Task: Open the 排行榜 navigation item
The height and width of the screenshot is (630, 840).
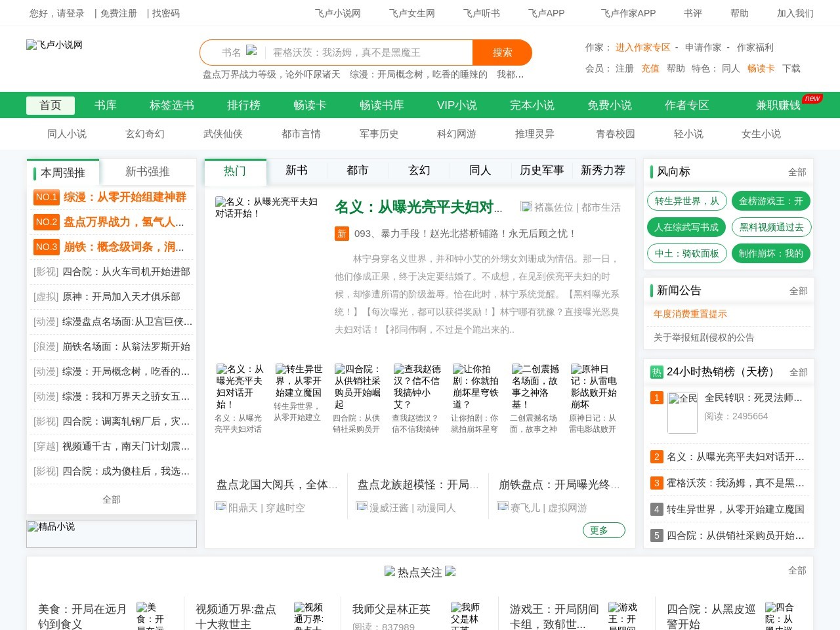Action: pyautogui.click(x=243, y=105)
